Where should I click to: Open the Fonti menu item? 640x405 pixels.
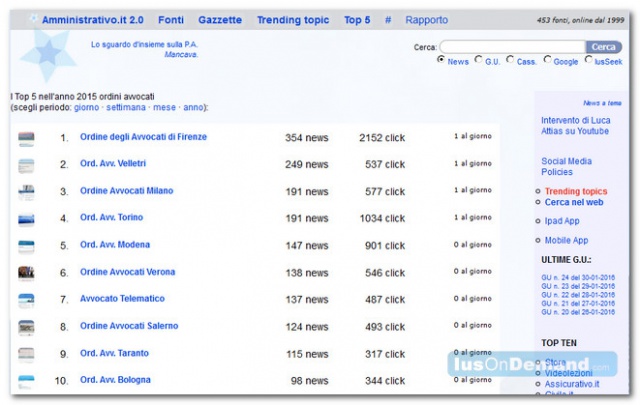[x=171, y=20]
